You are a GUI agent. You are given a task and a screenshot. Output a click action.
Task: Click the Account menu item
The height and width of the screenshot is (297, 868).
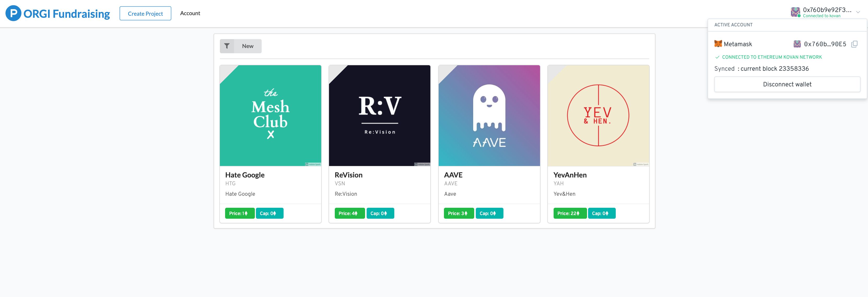[x=190, y=13]
